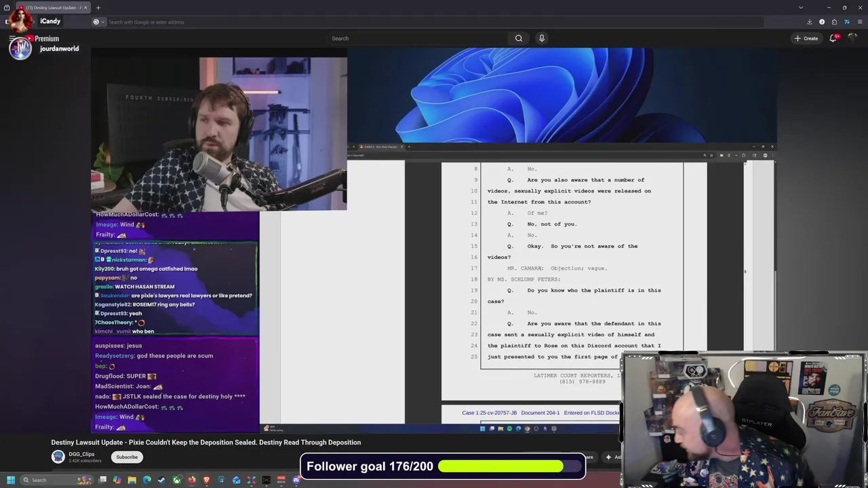Open Brave browser from the taskbar
The image size is (868, 488).
(206, 480)
